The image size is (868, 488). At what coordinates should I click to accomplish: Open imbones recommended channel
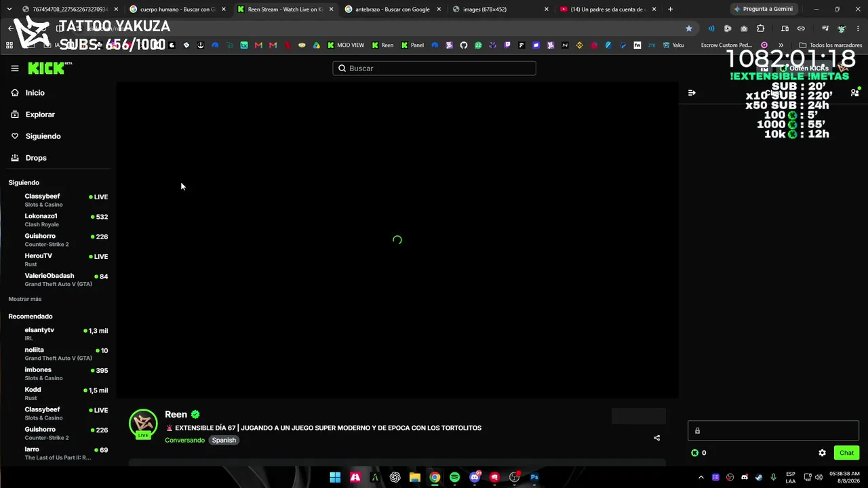58,373
